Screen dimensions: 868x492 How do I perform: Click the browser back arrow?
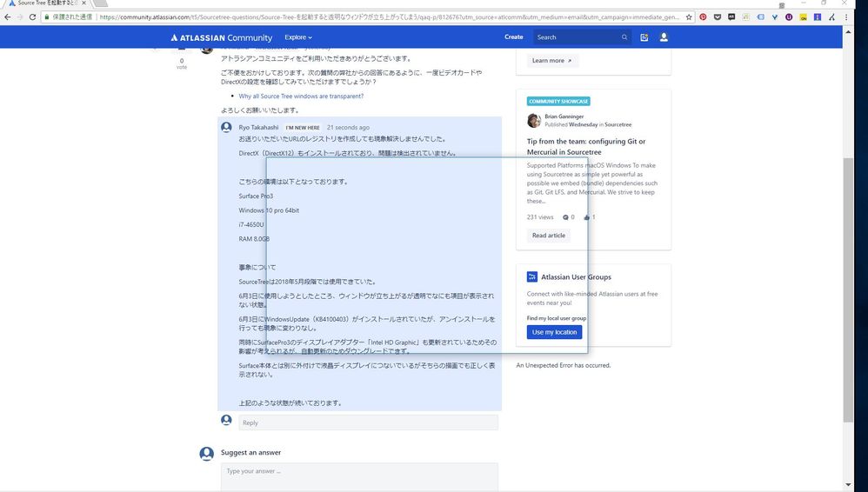click(x=7, y=17)
